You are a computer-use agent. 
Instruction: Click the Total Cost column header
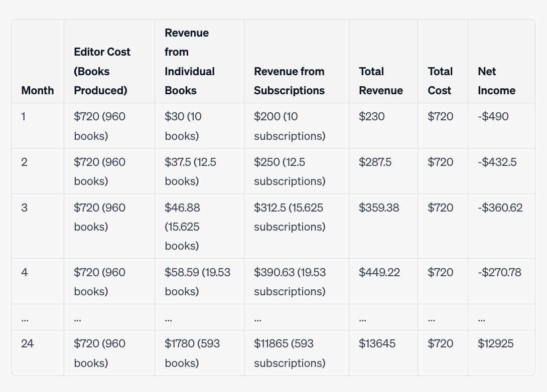point(440,81)
